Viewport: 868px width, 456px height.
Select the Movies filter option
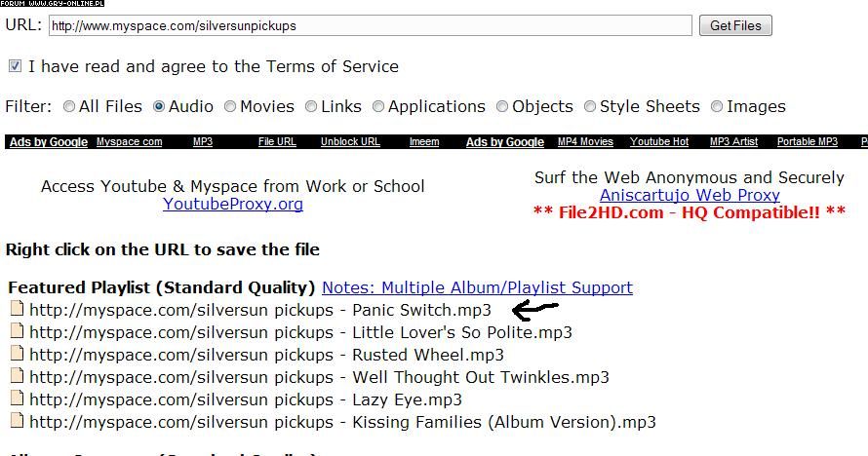[230, 107]
